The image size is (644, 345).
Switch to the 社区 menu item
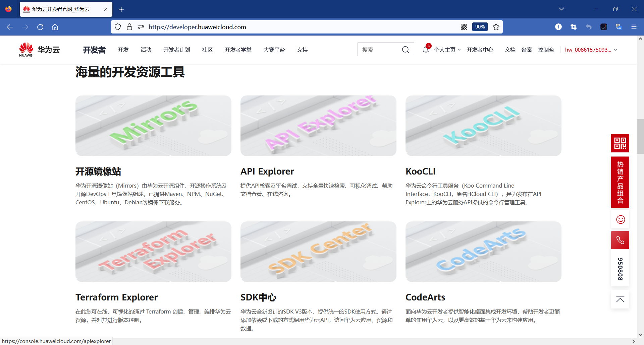point(207,50)
